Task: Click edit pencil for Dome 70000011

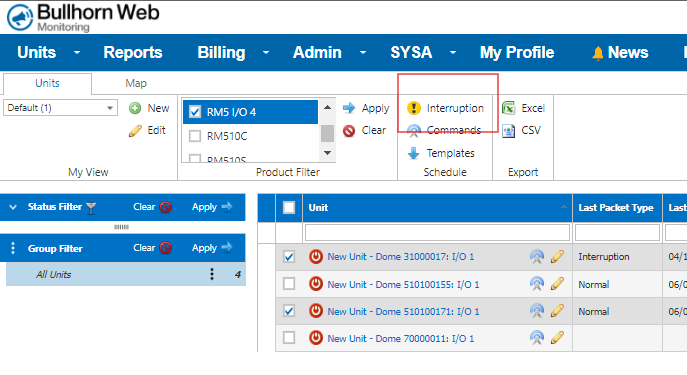Action: (557, 338)
